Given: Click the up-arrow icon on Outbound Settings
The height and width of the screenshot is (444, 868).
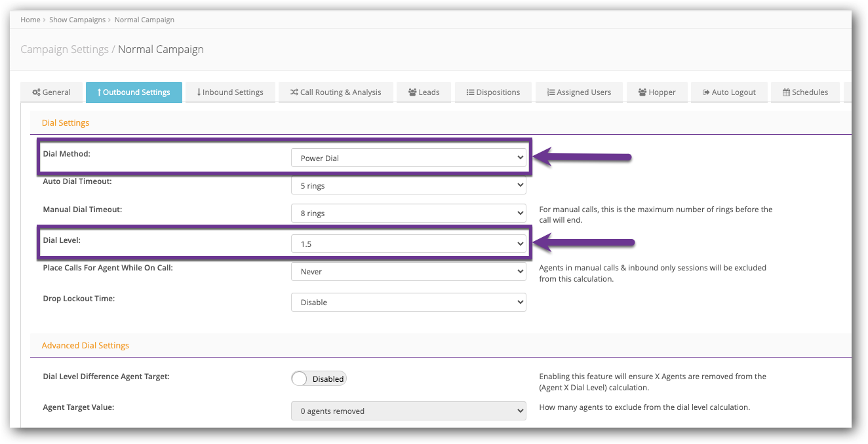Looking at the screenshot, I should coord(99,92).
